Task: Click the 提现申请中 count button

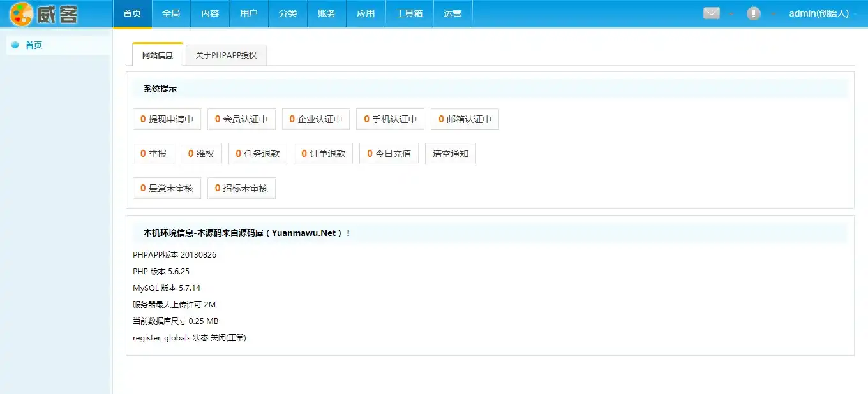Action: 167,119
